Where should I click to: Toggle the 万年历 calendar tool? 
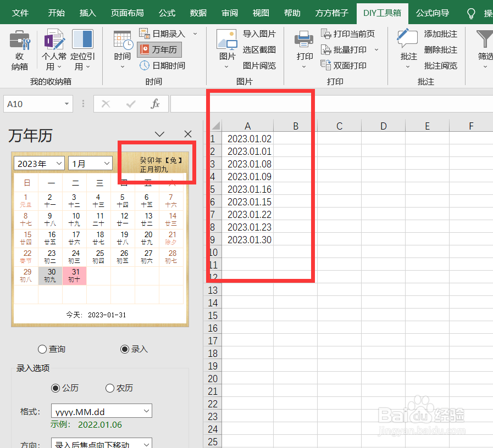(159, 49)
